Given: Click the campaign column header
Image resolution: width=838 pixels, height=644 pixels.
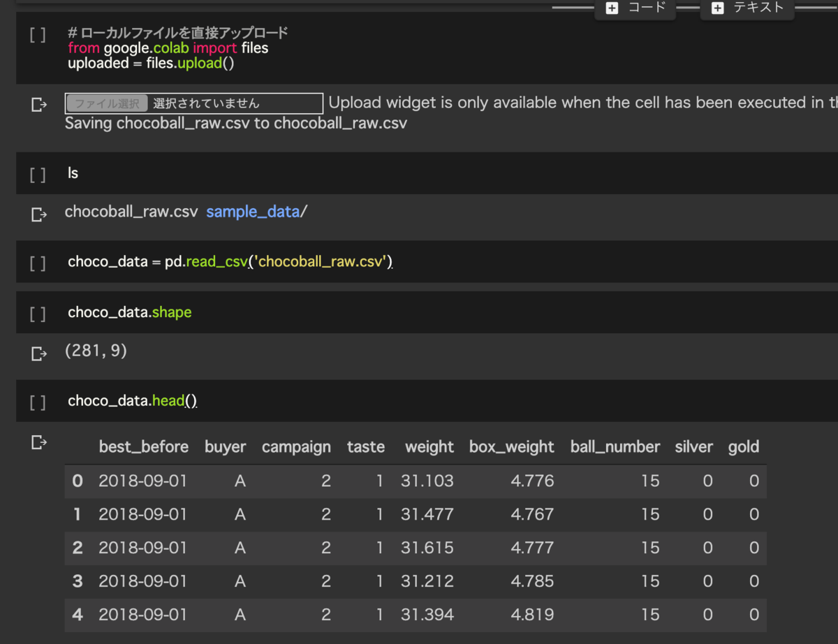Looking at the screenshot, I should pyautogui.click(x=296, y=447).
